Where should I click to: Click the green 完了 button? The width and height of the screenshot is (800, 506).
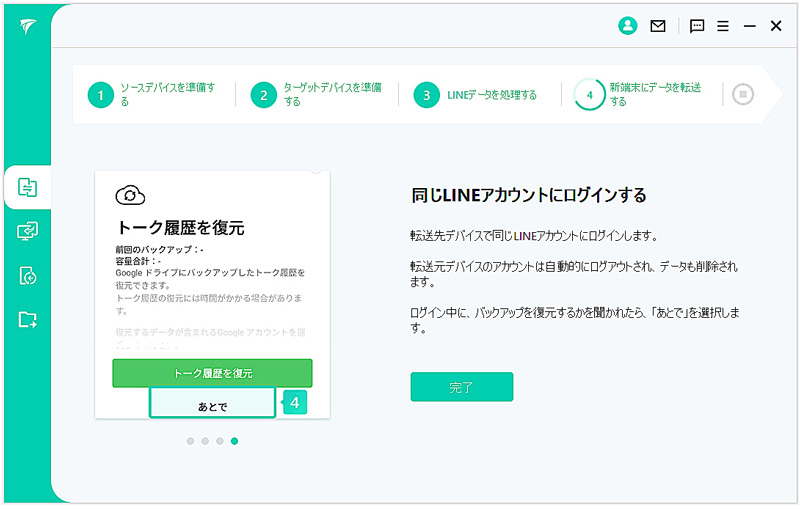pos(462,387)
